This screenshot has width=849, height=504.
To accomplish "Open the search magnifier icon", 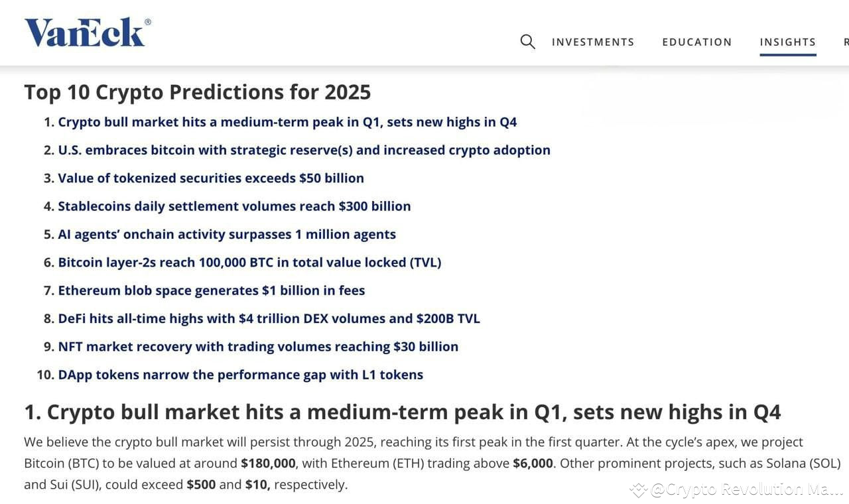I will click(527, 41).
